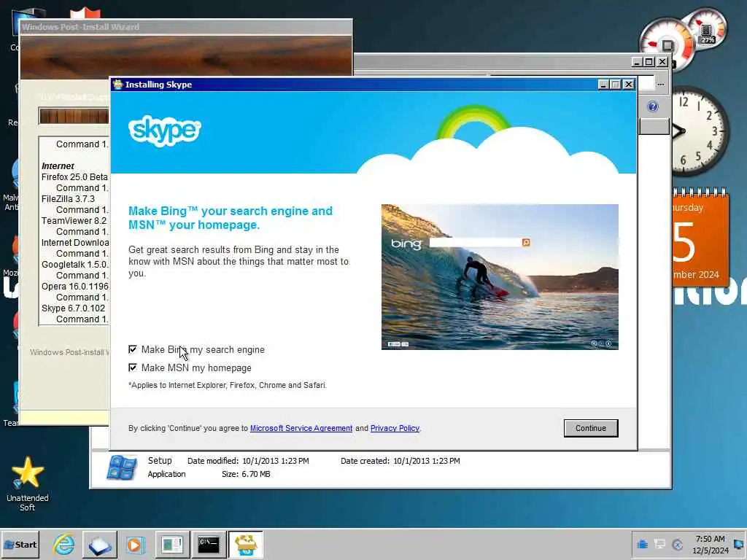Click the Windows Post-Install Wizard title bar
The width and height of the screenshot is (747, 560).
tap(186, 27)
